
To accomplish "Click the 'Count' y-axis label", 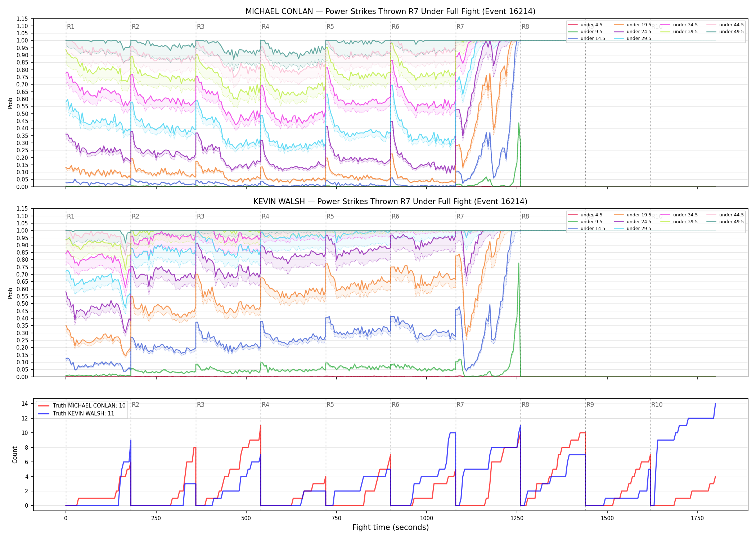I will 15,455.
